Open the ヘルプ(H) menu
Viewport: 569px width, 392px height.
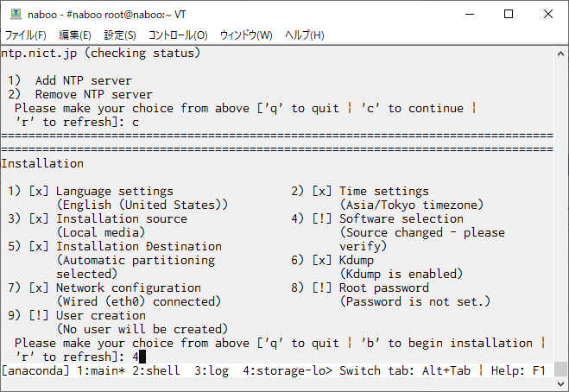pyautogui.click(x=304, y=35)
